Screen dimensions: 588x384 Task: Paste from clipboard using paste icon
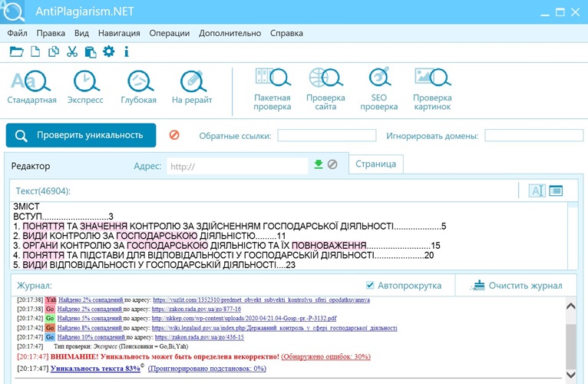coord(91,51)
